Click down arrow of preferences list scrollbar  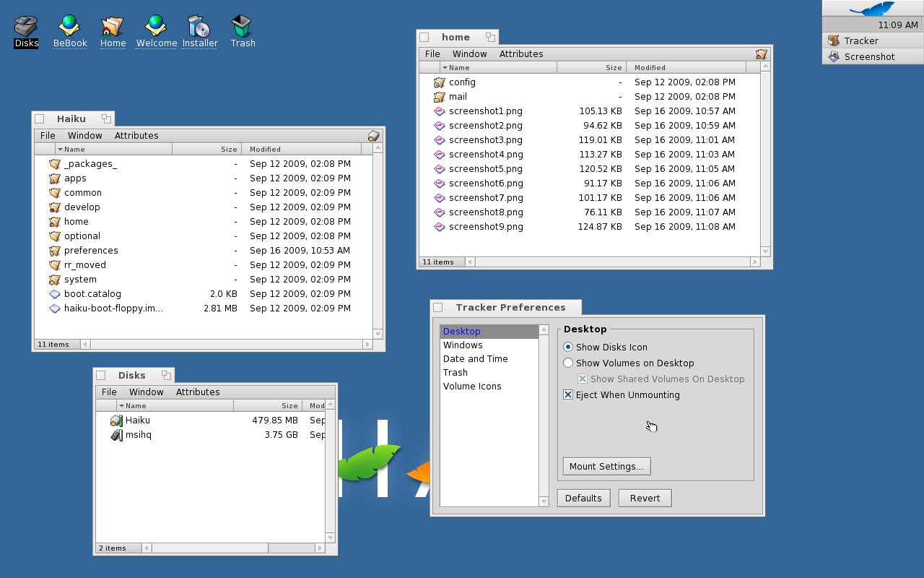point(544,501)
